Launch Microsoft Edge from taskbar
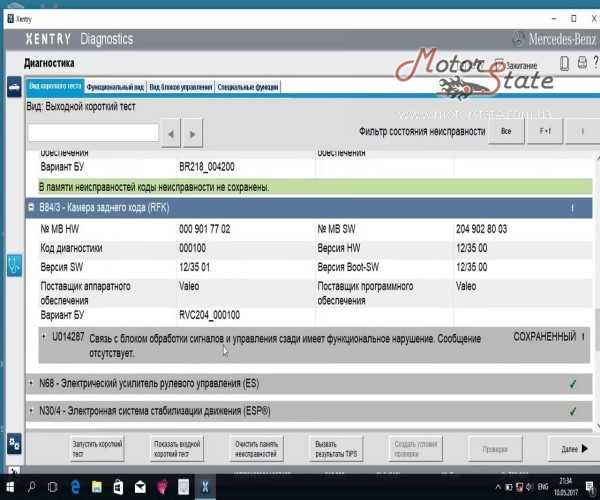 tap(75, 487)
